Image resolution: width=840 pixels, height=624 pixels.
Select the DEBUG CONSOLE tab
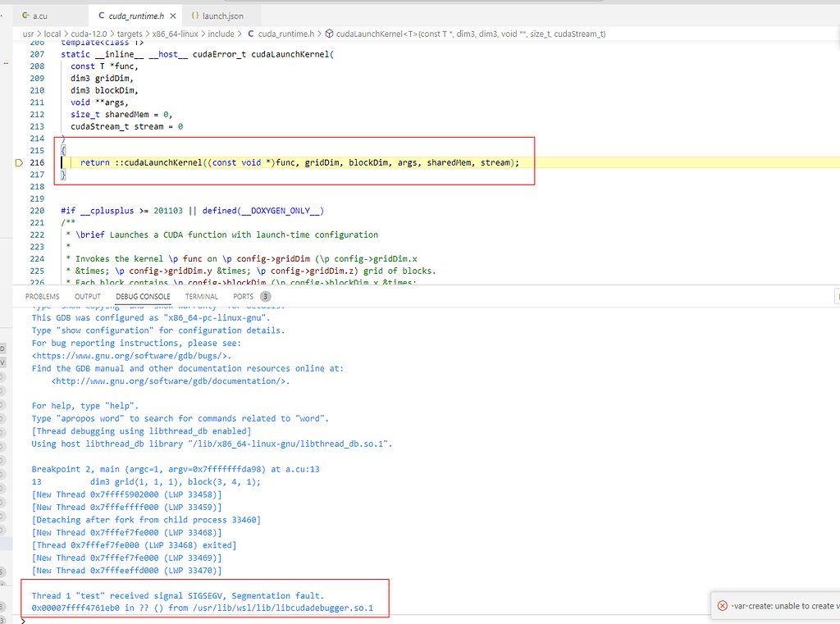(x=143, y=296)
